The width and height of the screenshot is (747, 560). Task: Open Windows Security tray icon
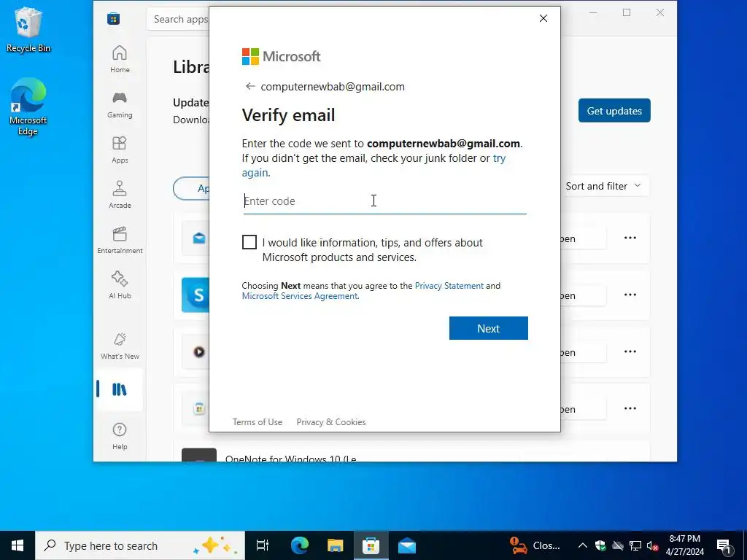[600, 545]
